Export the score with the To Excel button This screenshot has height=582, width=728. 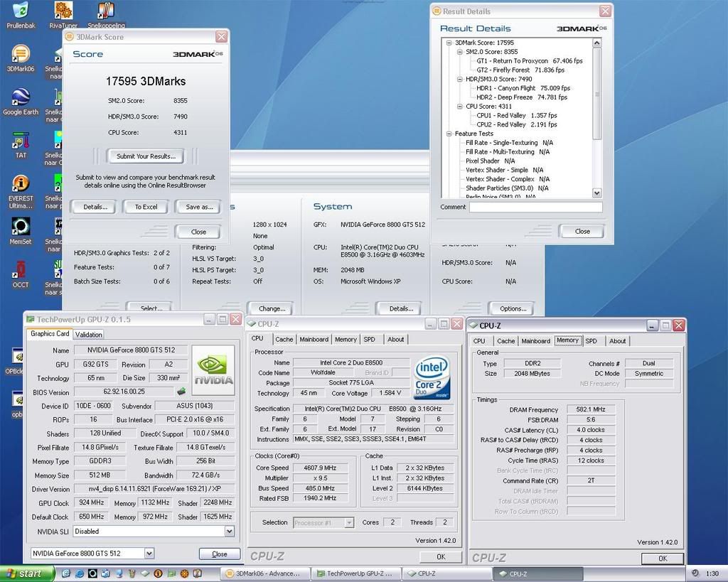point(146,207)
